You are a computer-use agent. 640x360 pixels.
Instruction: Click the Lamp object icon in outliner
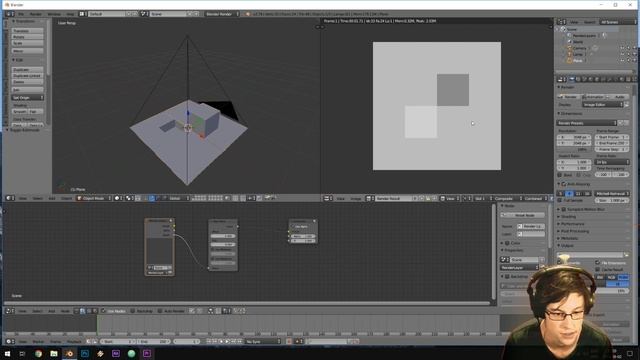click(x=569, y=54)
